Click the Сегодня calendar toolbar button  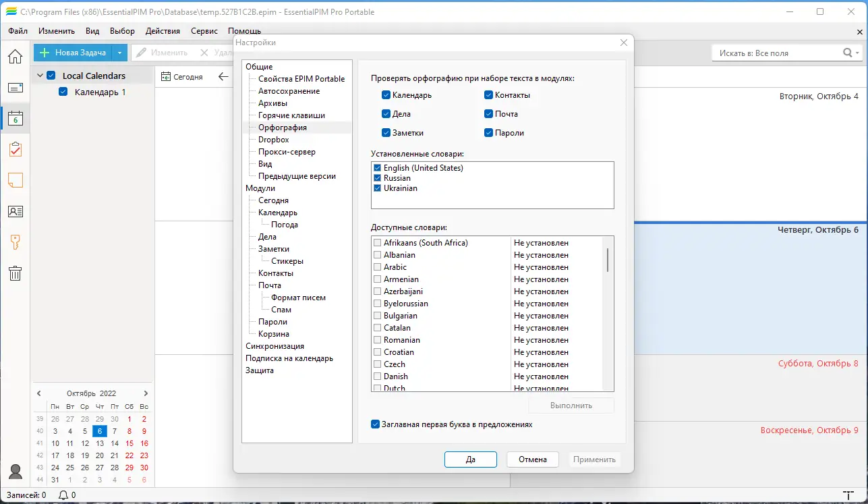point(181,76)
